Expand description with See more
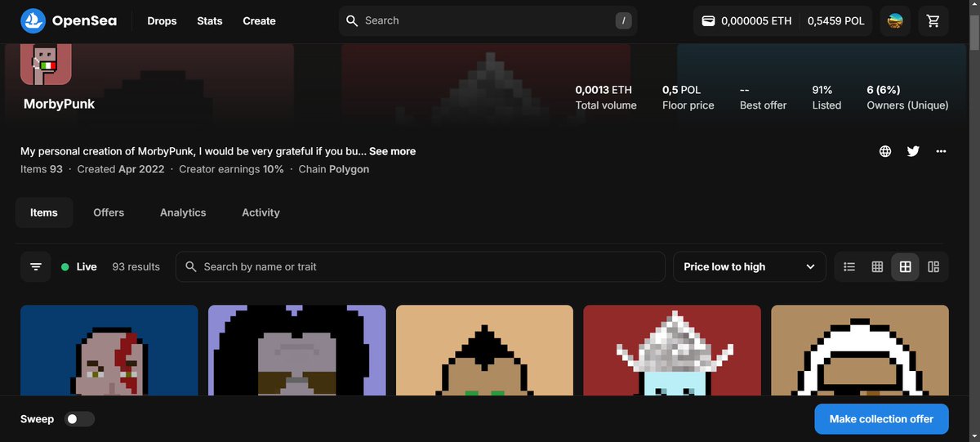The height and width of the screenshot is (442, 980). pyautogui.click(x=392, y=151)
